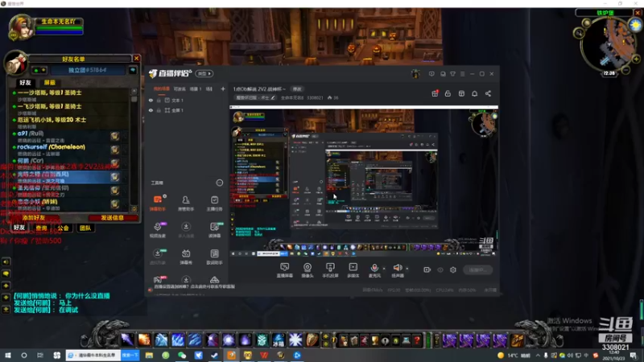
Task: Open the gift box icon with red badge
Action: coord(435,93)
